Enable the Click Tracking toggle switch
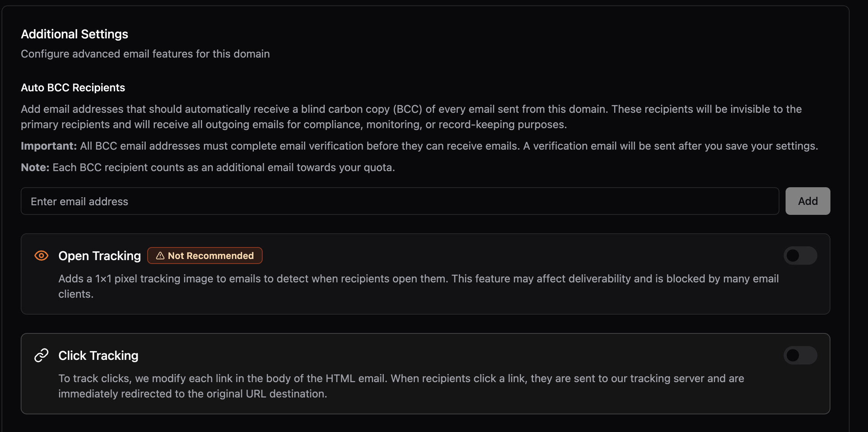 [x=800, y=355]
